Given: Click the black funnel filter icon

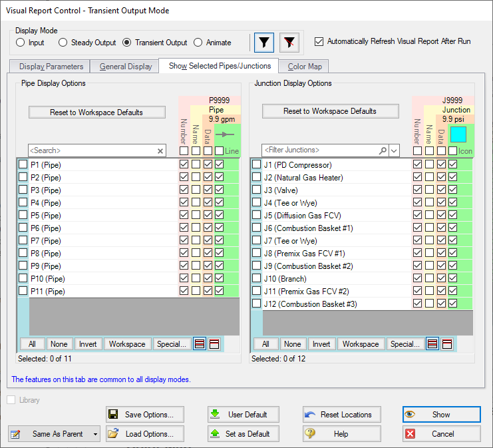Looking at the screenshot, I should pos(264,43).
